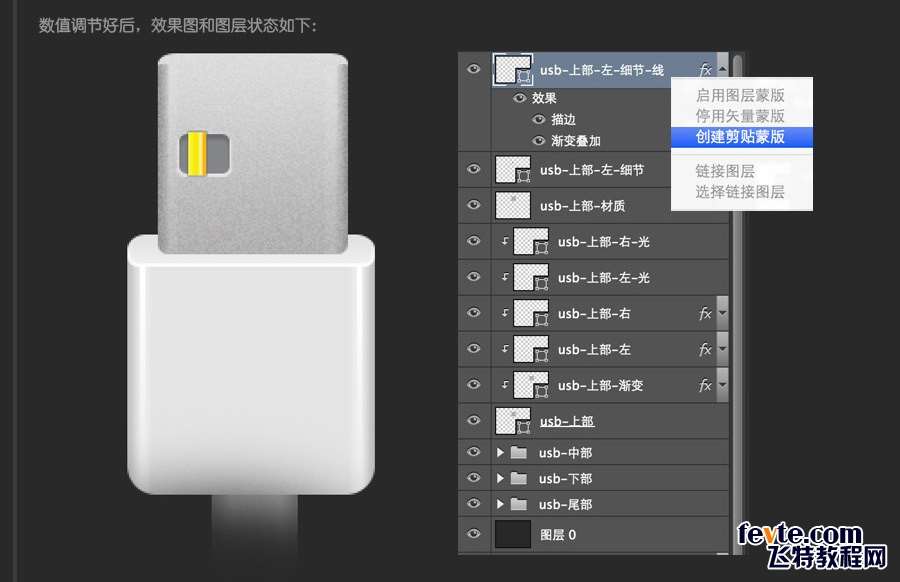Select usb-上部-左-细节 layer thumbnail

[513, 170]
